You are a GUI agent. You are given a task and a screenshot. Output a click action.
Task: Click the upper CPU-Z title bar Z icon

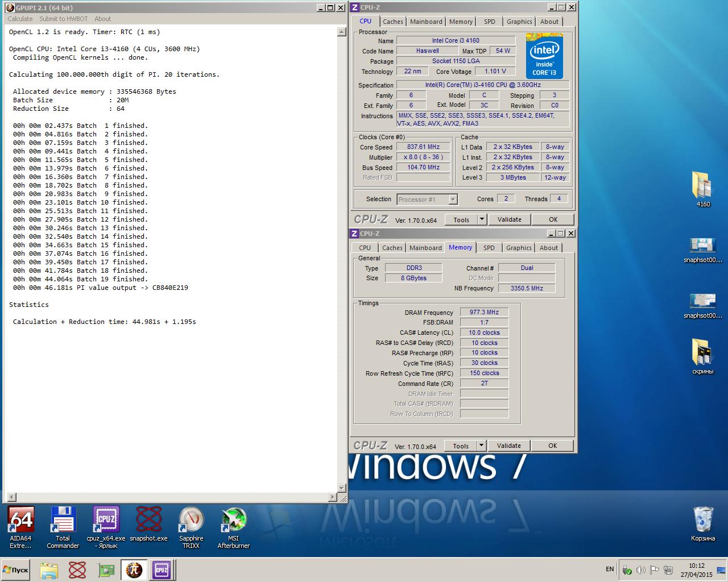tap(355, 7)
